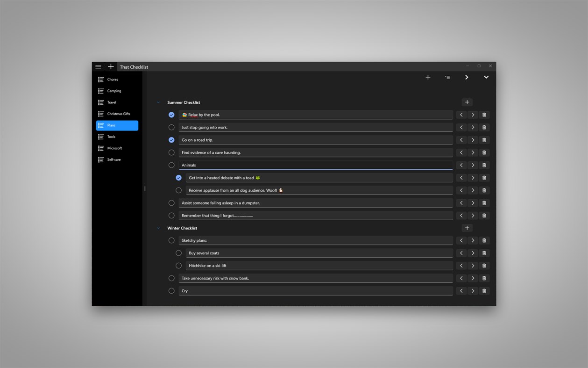Screen dimensions: 588x368
Task: Add an item to the Winter Checklist
Action: (467, 228)
